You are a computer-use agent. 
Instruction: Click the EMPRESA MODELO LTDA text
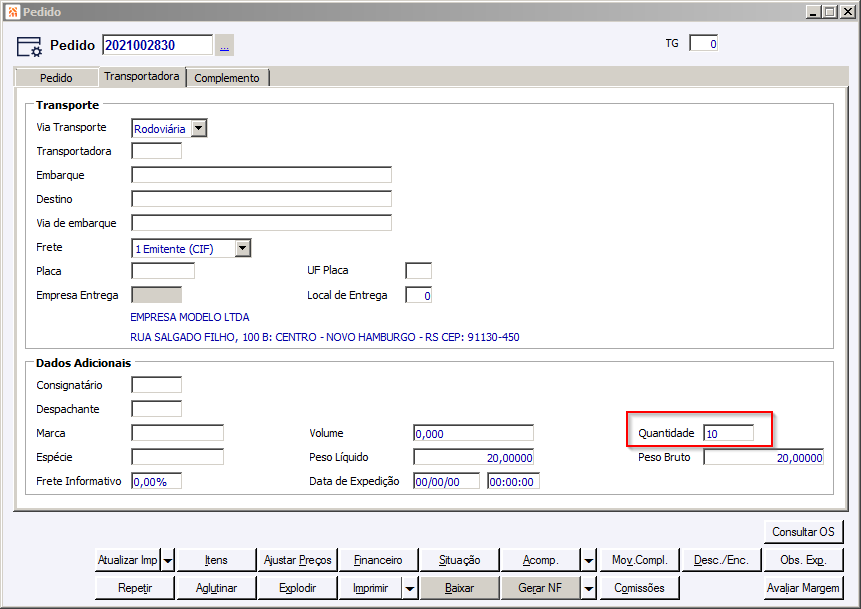pos(189,317)
